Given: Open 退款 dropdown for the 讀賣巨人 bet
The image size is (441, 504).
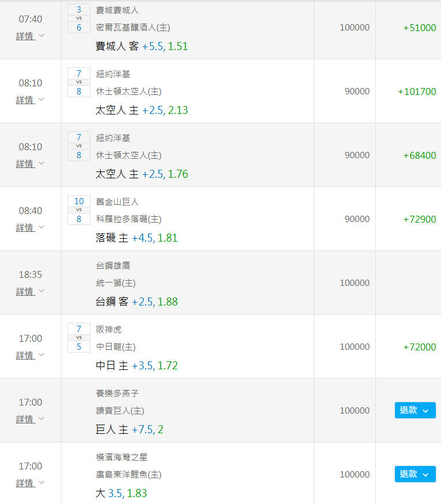Looking at the screenshot, I should [x=415, y=410].
